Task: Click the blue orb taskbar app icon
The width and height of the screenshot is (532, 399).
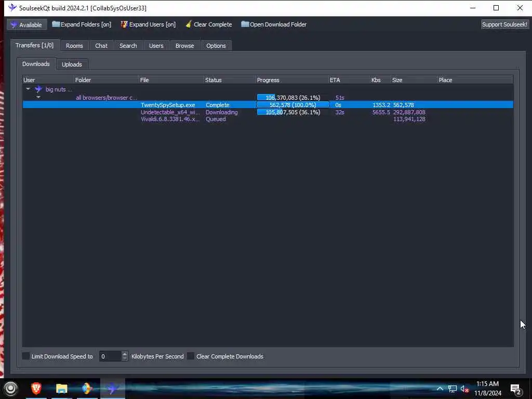Action: 87,388
